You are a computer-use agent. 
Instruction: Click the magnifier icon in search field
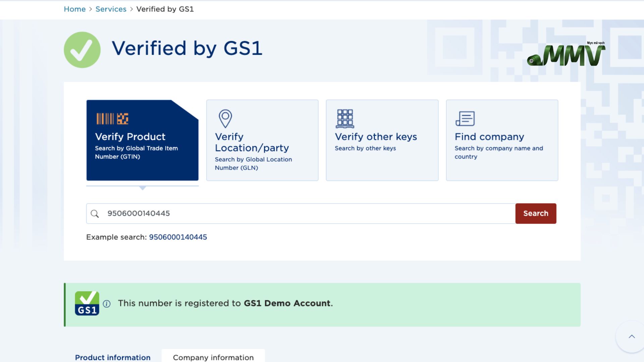[x=95, y=214]
